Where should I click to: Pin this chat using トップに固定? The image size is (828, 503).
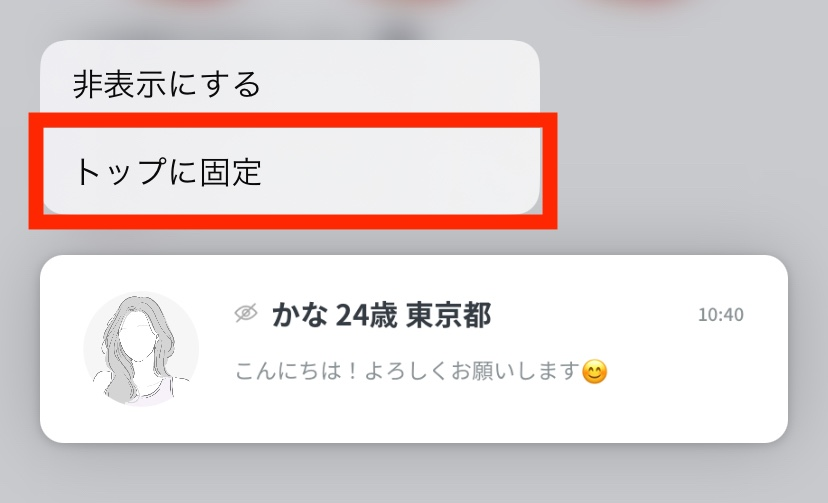(x=290, y=170)
